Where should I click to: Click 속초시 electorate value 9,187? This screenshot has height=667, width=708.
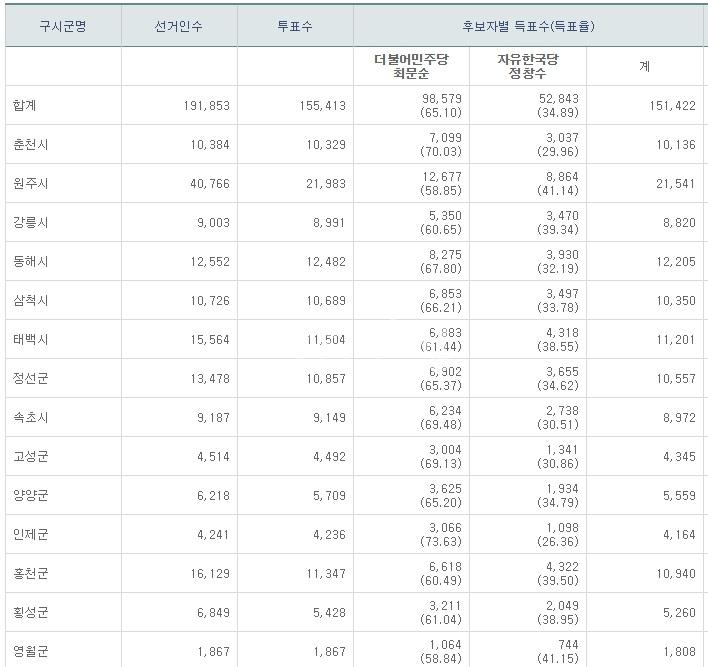tap(213, 418)
